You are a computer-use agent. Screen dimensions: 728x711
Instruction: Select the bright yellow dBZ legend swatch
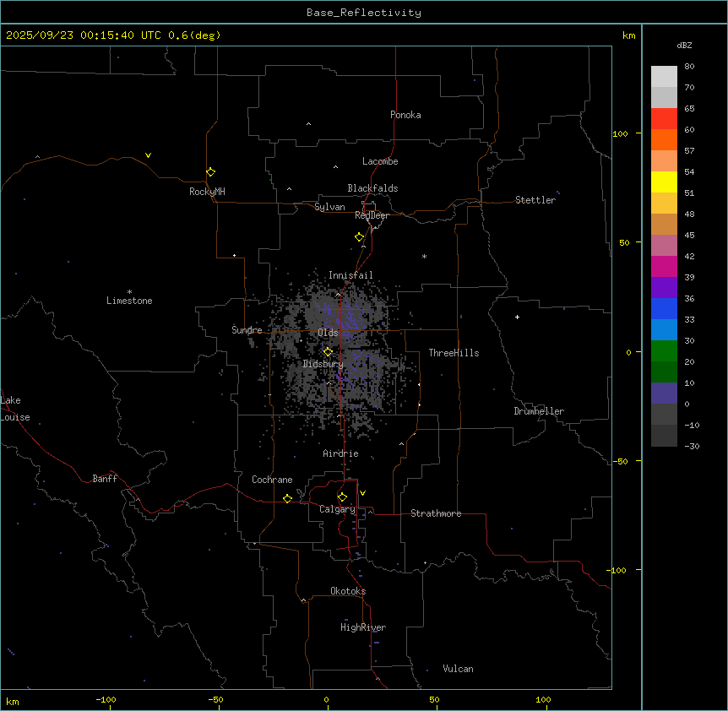pos(664,182)
